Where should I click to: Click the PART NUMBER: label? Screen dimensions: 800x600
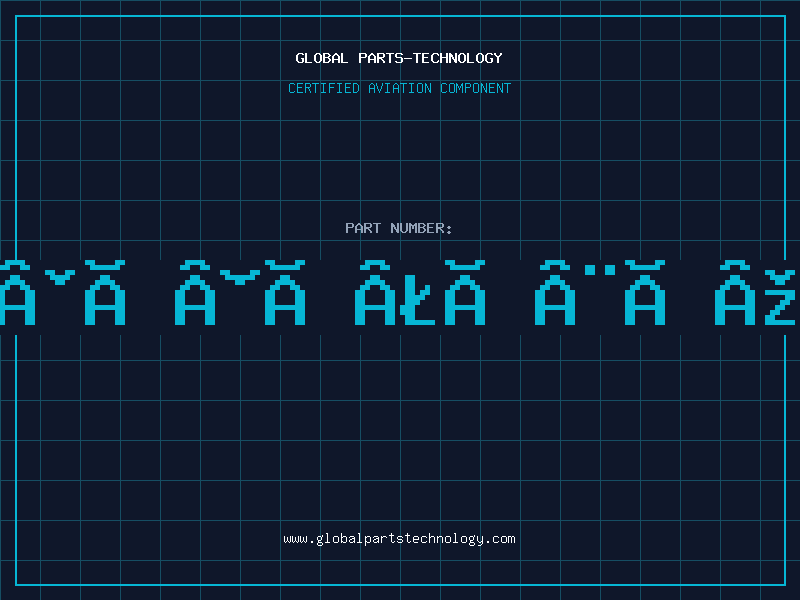click(x=399, y=228)
